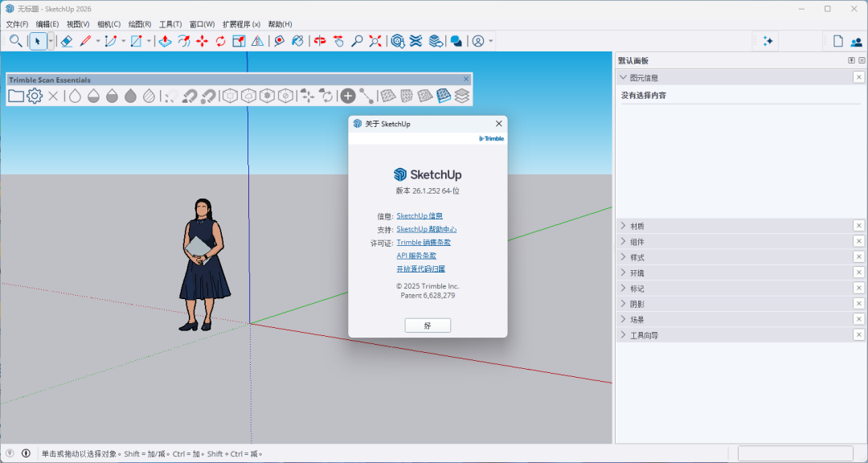The height and width of the screenshot is (463, 868).
Task: Open the SketchUp 信息 link
Action: click(420, 216)
